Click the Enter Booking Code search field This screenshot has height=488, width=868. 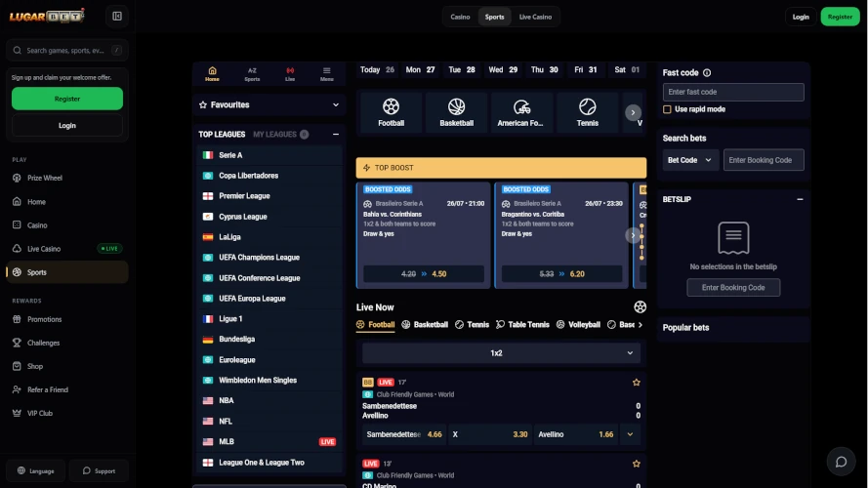pos(764,160)
